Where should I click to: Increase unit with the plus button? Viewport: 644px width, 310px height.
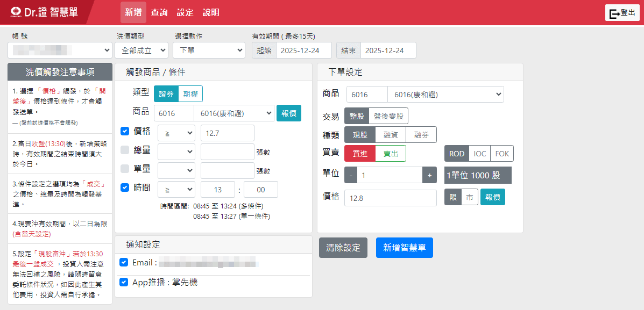tap(429, 175)
